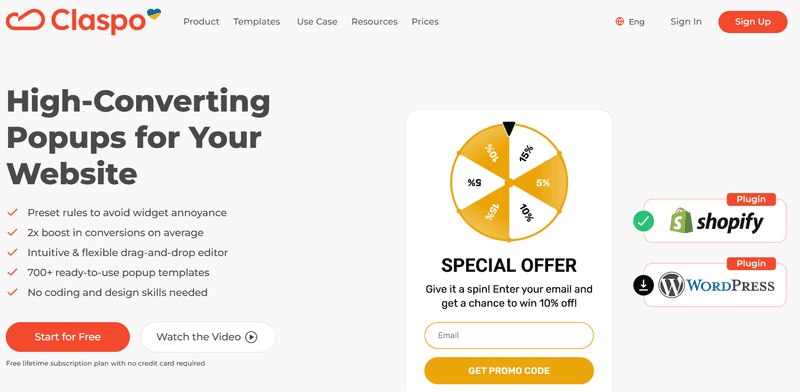Click the Sign In link
Viewport: 800px width, 392px height.
click(686, 21)
